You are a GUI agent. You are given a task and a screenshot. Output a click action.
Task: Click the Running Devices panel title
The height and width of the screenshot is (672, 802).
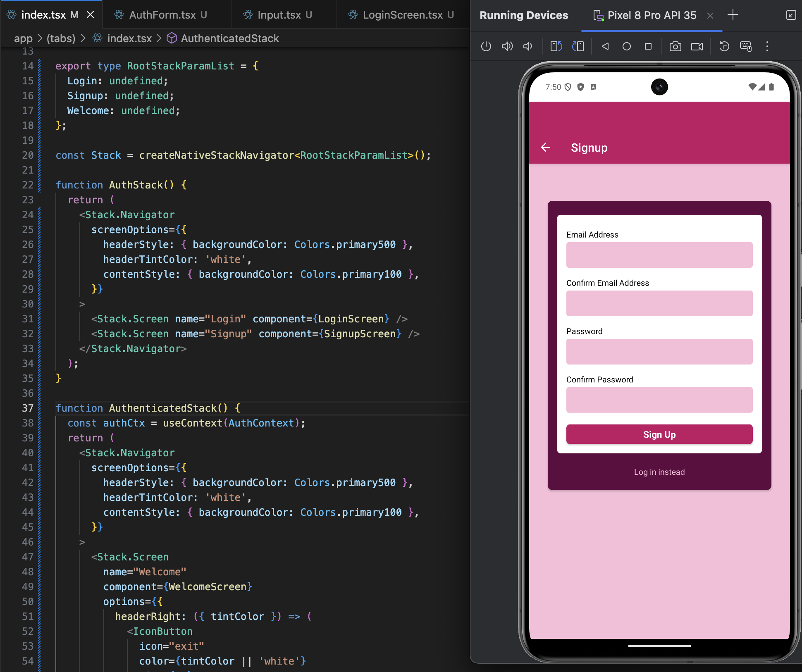click(524, 15)
